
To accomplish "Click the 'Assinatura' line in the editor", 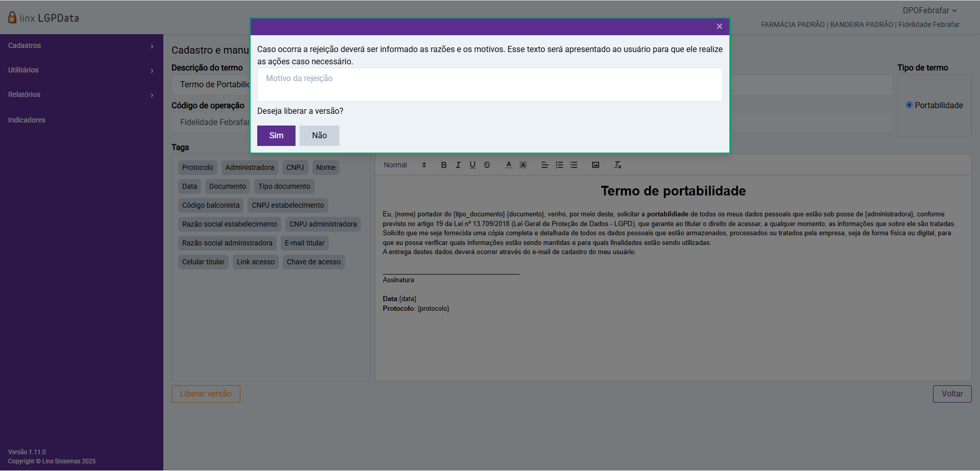I will (x=399, y=280).
